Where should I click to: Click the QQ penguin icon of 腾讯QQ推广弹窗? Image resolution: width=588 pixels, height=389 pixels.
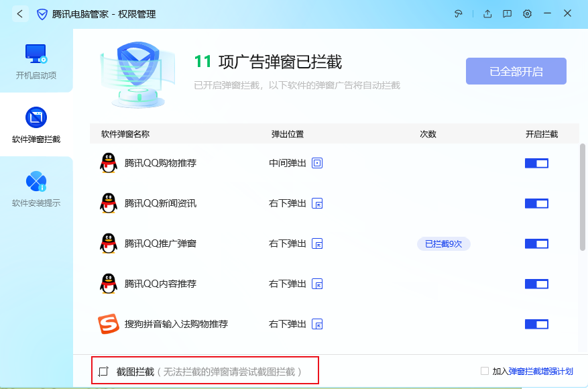[109, 243]
